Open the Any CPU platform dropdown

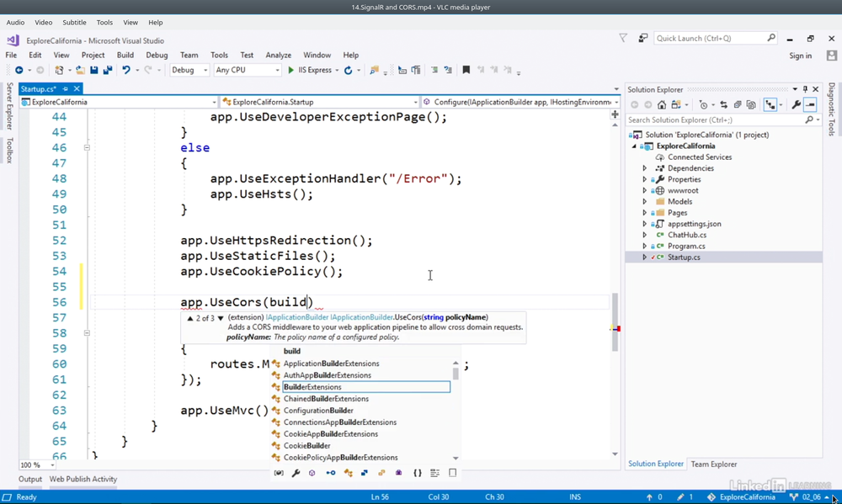click(x=248, y=71)
